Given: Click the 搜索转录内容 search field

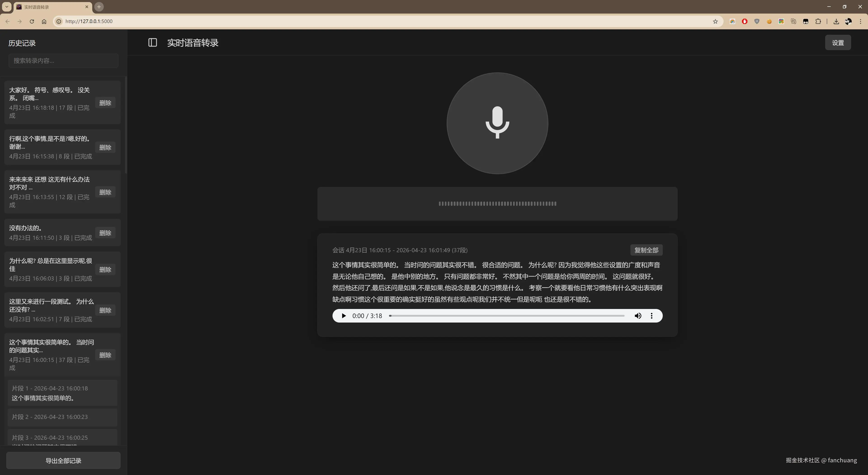Looking at the screenshot, I should 63,61.
